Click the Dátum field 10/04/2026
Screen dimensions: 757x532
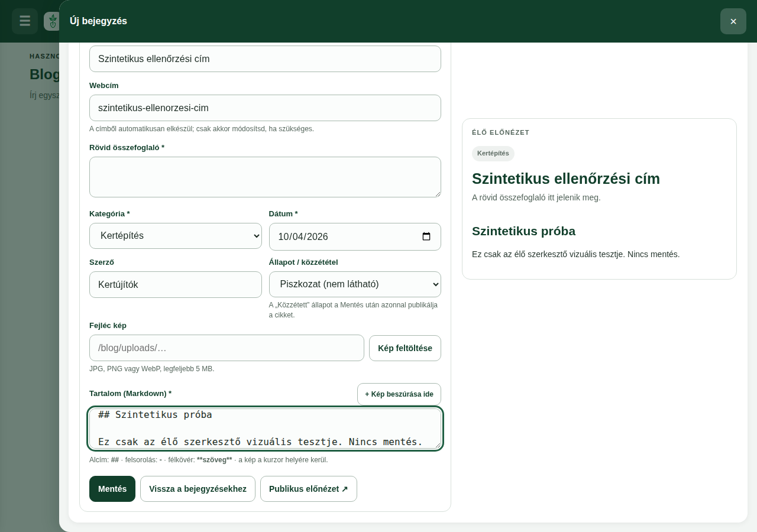[355, 236]
